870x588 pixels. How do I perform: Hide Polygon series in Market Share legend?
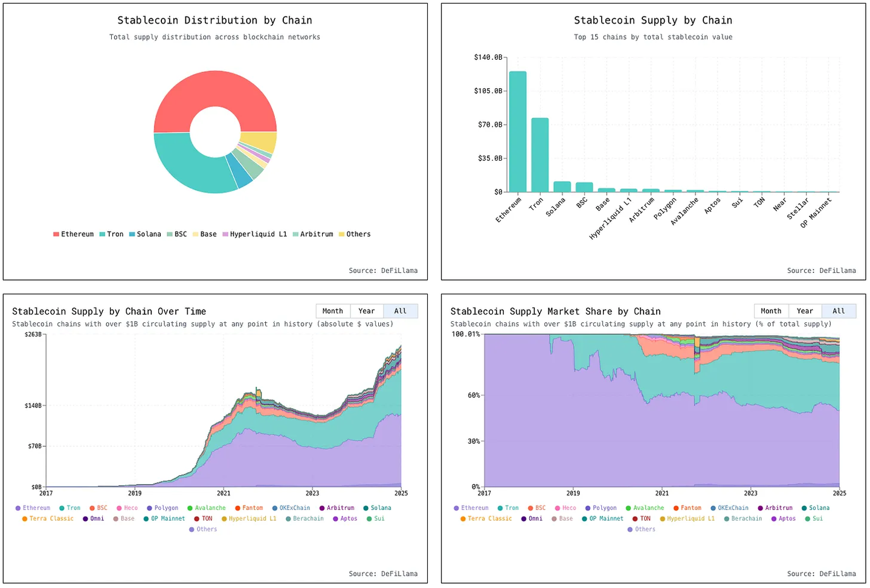601,508
